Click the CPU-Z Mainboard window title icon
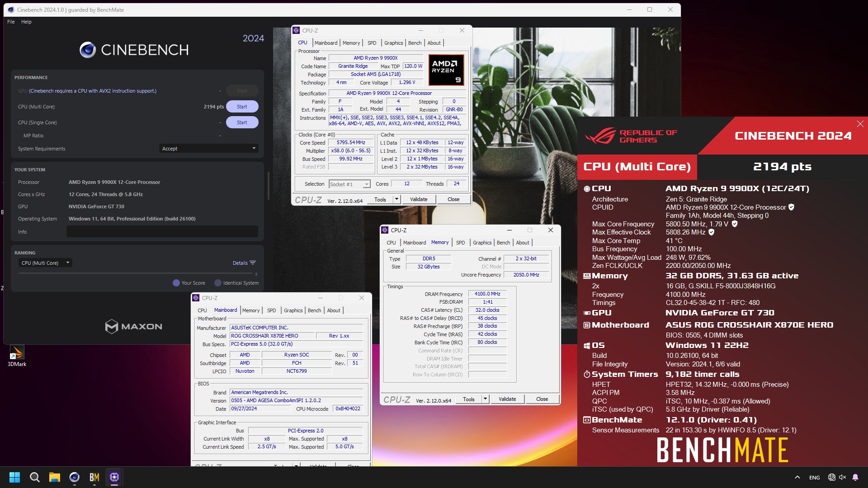 [x=196, y=298]
